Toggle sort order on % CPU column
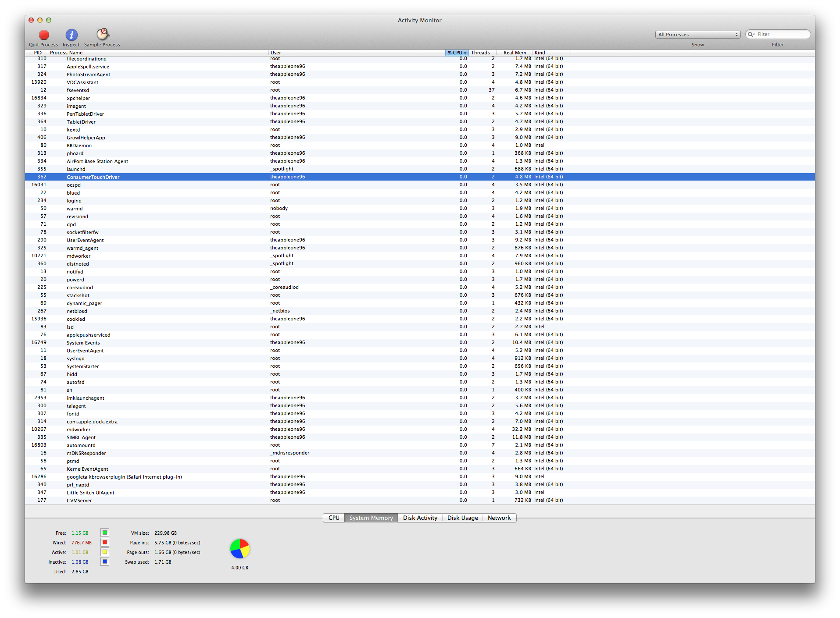The height and width of the screenshot is (618, 840). pyautogui.click(x=457, y=53)
